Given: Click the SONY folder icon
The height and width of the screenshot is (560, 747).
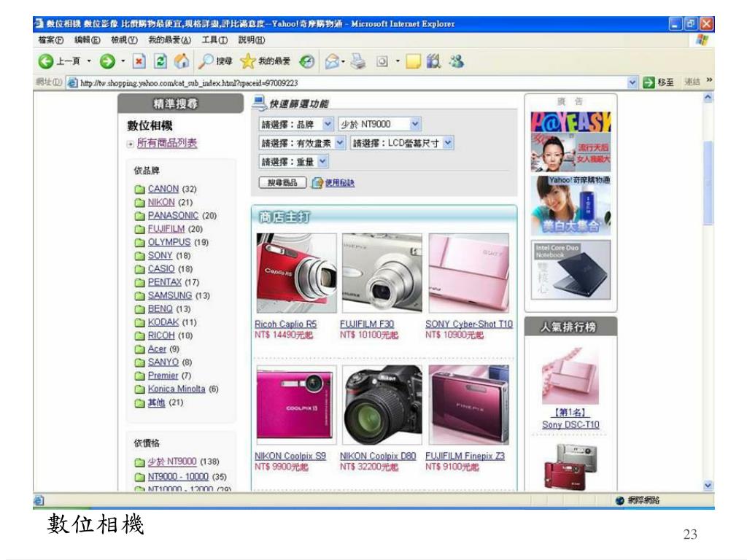Looking at the screenshot, I should (139, 256).
